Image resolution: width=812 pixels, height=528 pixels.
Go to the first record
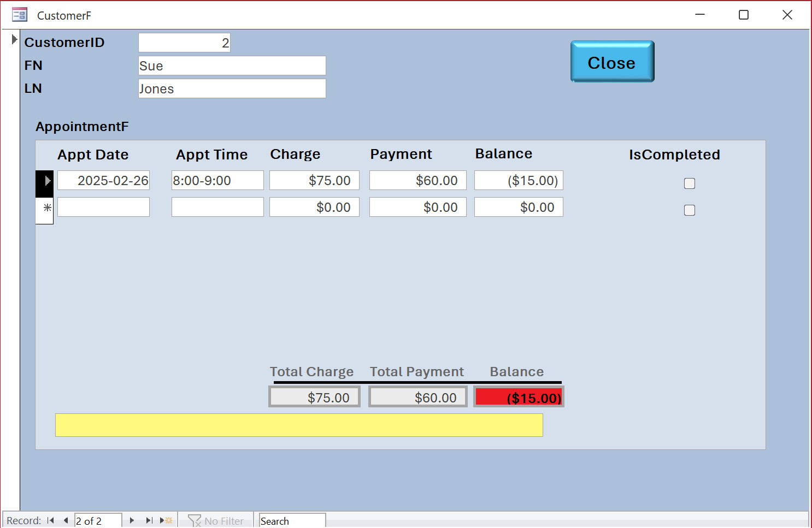(51, 520)
